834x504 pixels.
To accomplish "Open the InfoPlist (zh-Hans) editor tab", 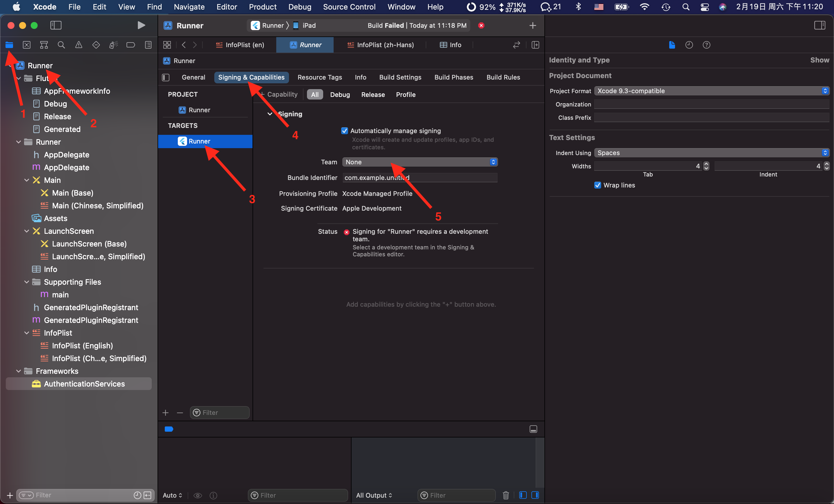I will point(380,45).
